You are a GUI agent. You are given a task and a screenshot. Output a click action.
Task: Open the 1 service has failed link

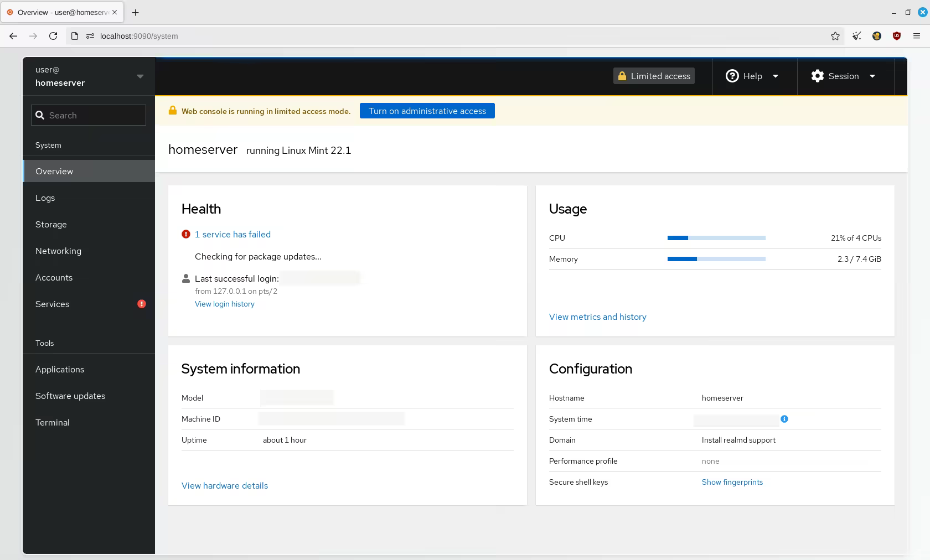tap(232, 235)
